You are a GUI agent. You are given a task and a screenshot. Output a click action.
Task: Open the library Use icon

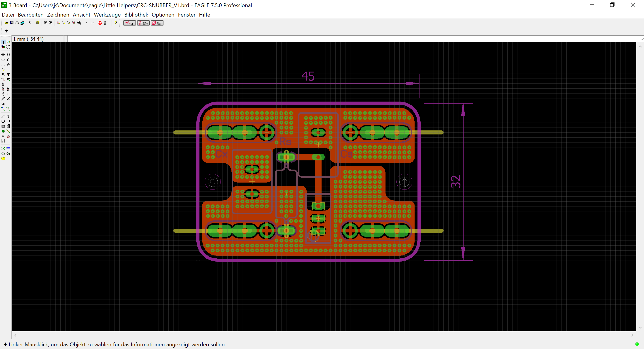[38, 23]
